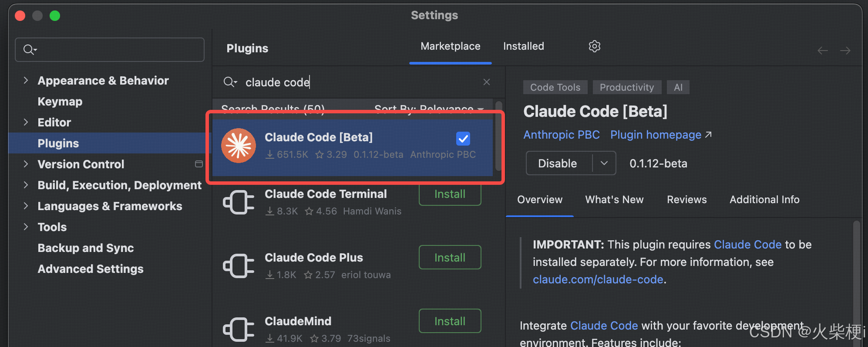Click the Anthropic PBC vendor link
868x347 pixels.
(562, 135)
